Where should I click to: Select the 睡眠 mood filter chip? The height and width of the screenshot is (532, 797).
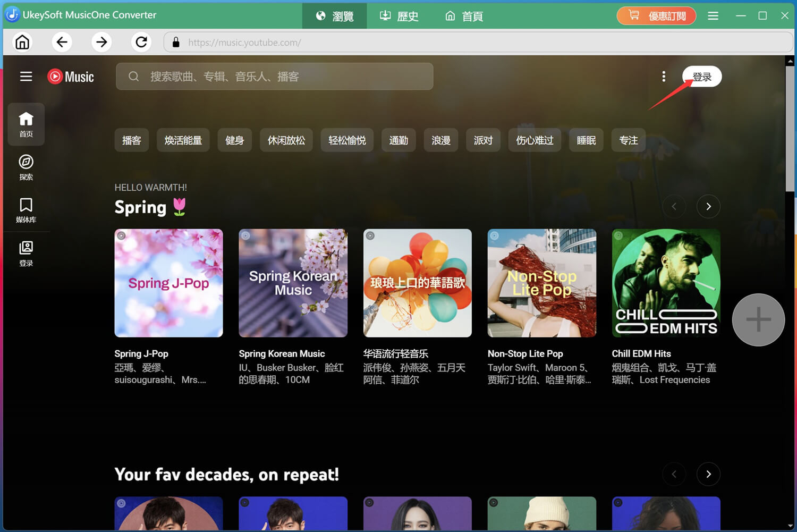[x=586, y=140]
